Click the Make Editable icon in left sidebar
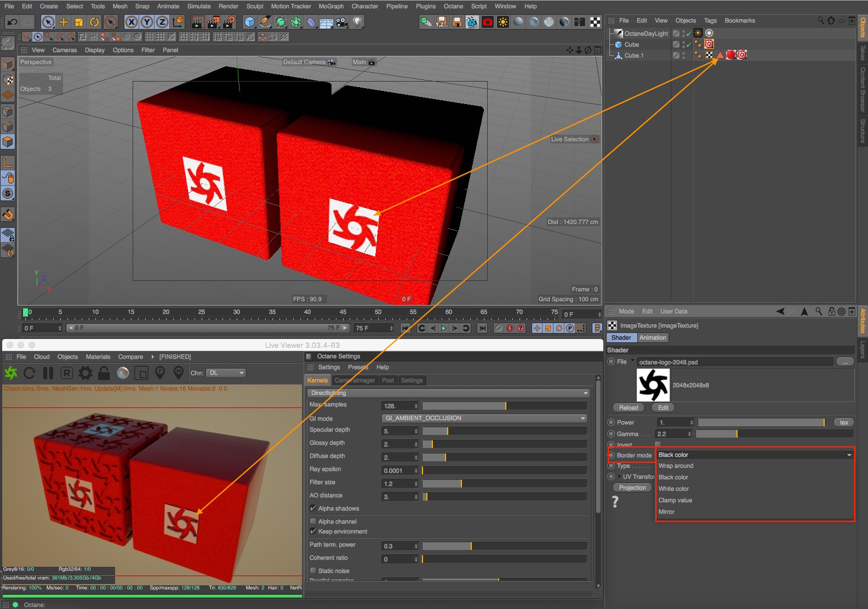Image resolution: width=868 pixels, height=609 pixels. pyautogui.click(x=8, y=43)
